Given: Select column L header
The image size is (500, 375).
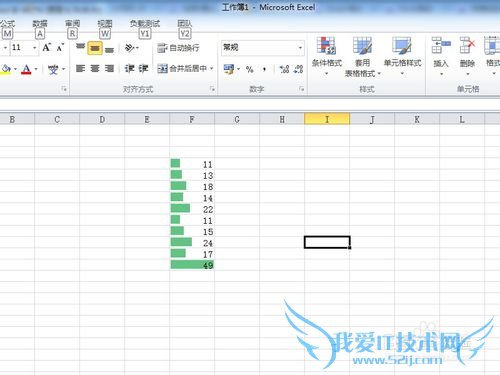Looking at the screenshot, I should [462, 119].
